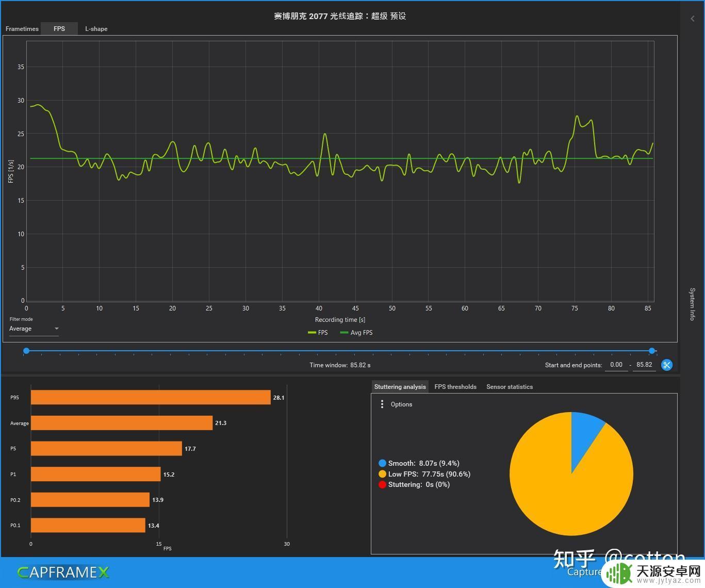Viewport: 705px width, 588px height.
Task: Click the System Info side label
Action: 692,304
